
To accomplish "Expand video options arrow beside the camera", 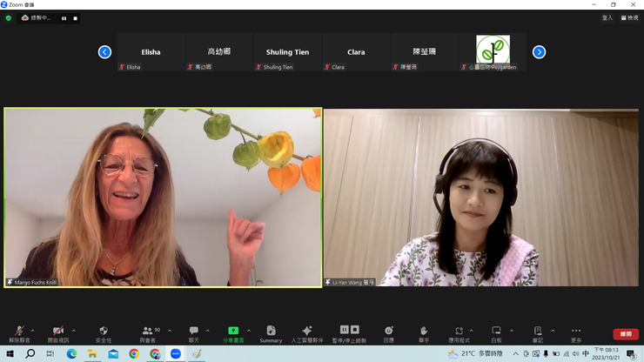I will (x=74, y=331).
